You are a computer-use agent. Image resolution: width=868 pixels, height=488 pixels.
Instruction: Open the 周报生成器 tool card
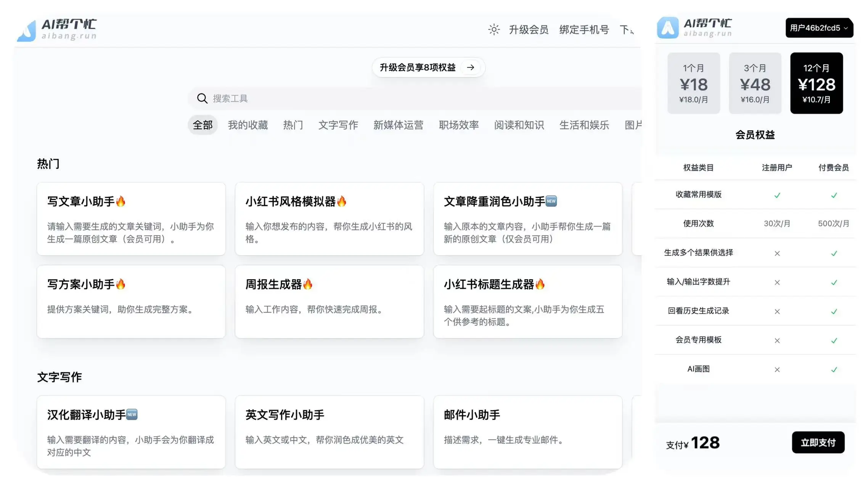[329, 301]
